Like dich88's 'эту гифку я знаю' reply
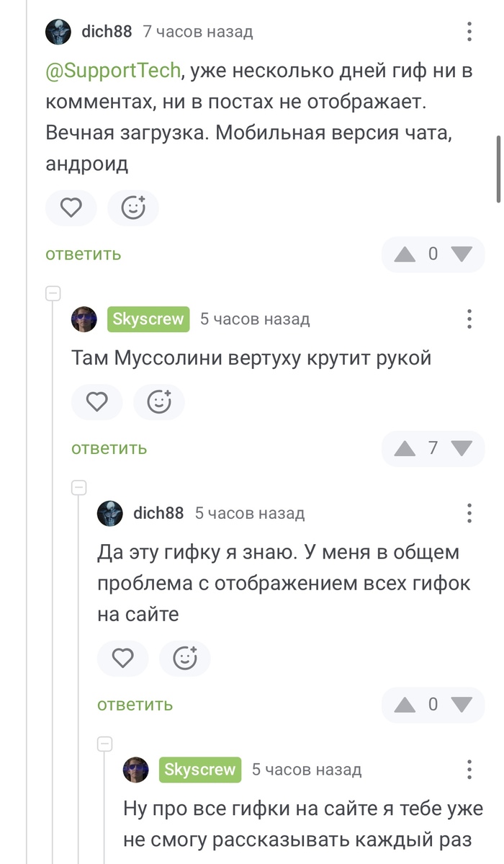Image resolution: width=504 pixels, height=864 pixels. (122, 658)
